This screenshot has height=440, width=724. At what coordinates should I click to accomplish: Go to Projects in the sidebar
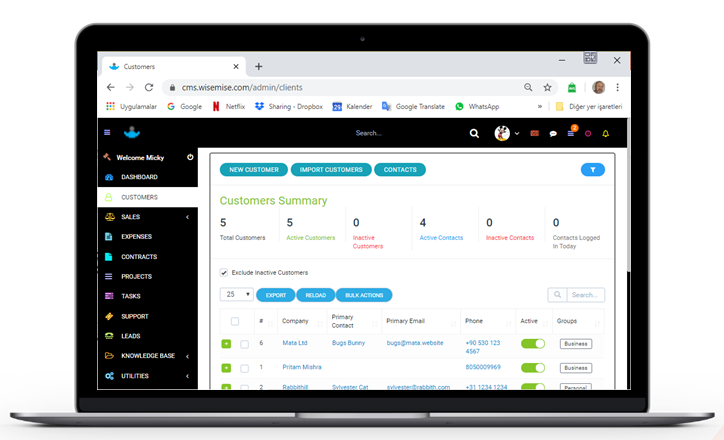136,276
